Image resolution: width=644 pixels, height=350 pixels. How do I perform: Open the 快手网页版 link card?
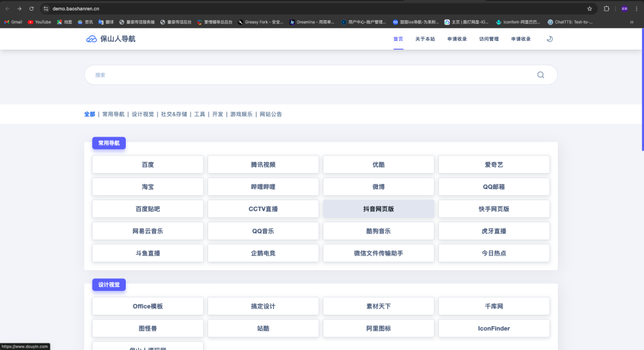coord(494,209)
